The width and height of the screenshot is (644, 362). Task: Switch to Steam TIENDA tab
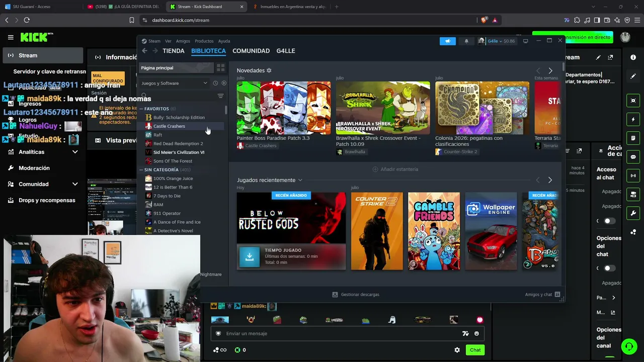pyautogui.click(x=174, y=51)
